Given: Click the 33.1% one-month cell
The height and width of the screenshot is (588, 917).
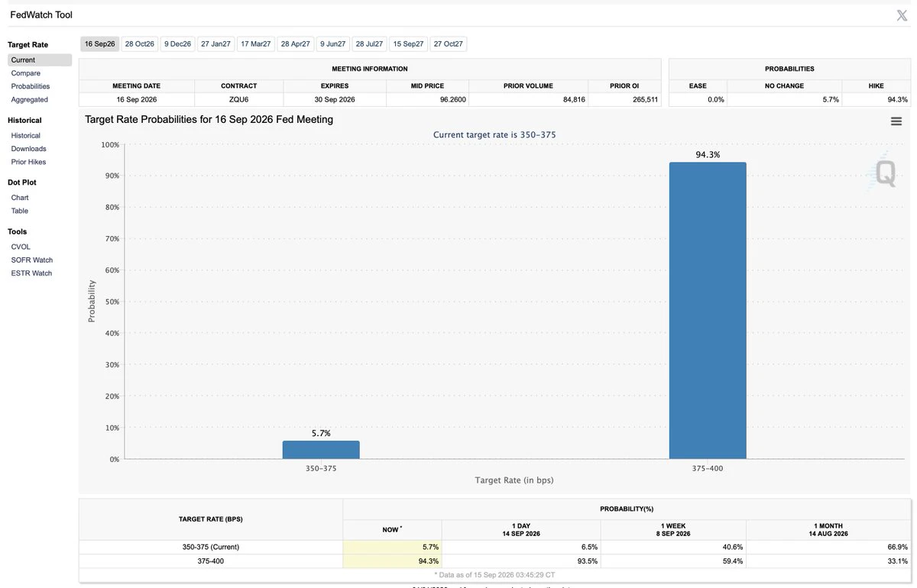Looking at the screenshot, I should 828,561.
